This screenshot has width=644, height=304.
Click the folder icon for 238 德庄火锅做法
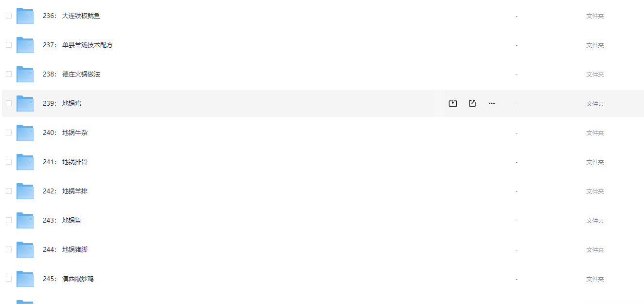(x=25, y=75)
